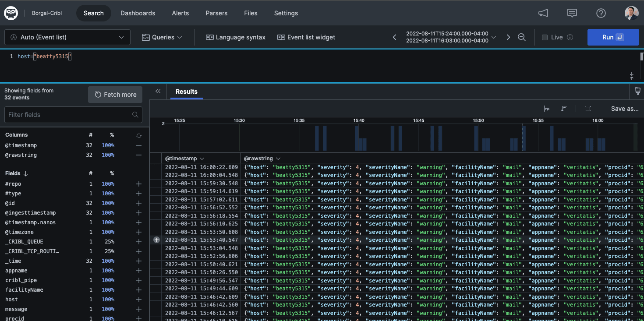Switch to the Dashboards tab
The image size is (644, 321).
(x=138, y=13)
